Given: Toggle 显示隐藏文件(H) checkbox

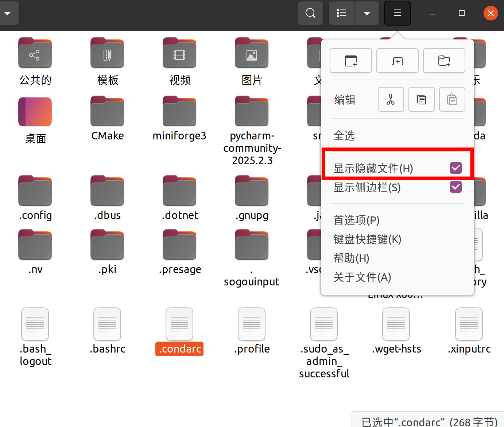Looking at the screenshot, I should 456,168.
